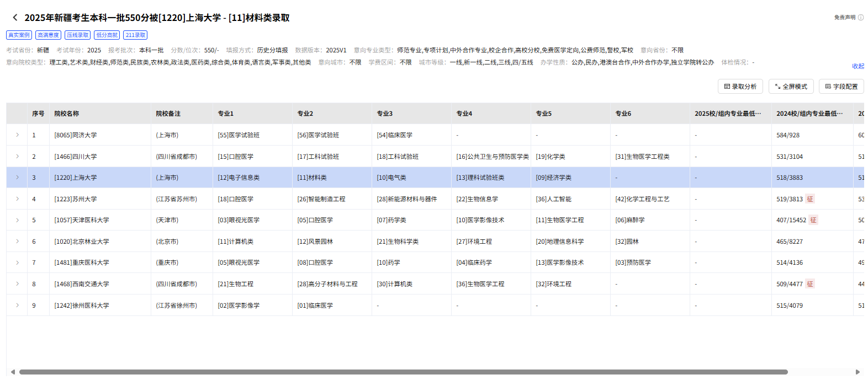Click the 征 badge in Tianjin Medical row
This screenshot has width=868, height=380.
pos(813,220)
